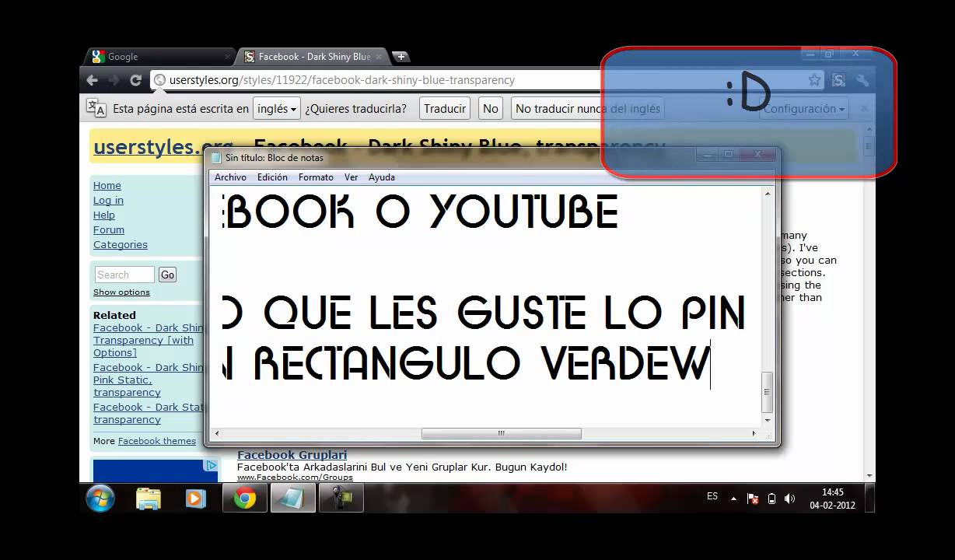
Task: Click the Notepad title bar icon
Action: 216,157
